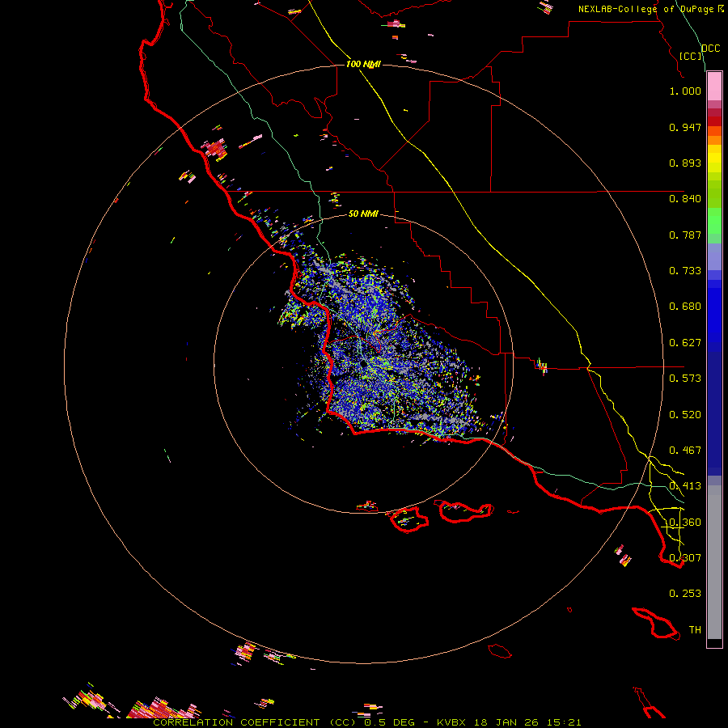
Task: Click the 0.733 legend value
Action: pyautogui.click(x=685, y=271)
